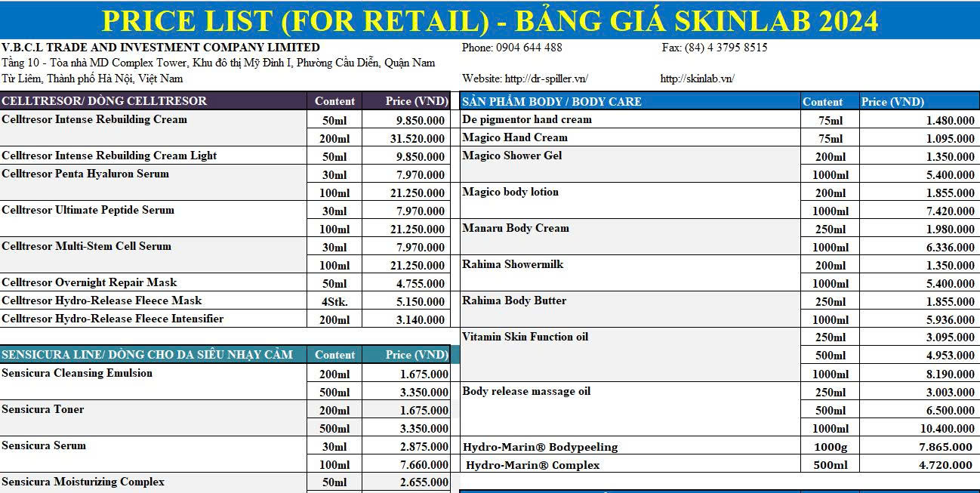Click the 4Stk. content cell
This screenshot has height=493, width=980.
point(334,301)
